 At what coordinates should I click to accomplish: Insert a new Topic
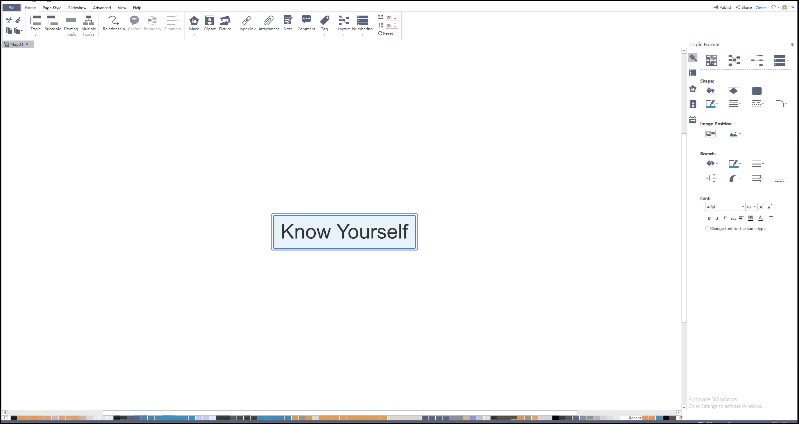[36, 24]
